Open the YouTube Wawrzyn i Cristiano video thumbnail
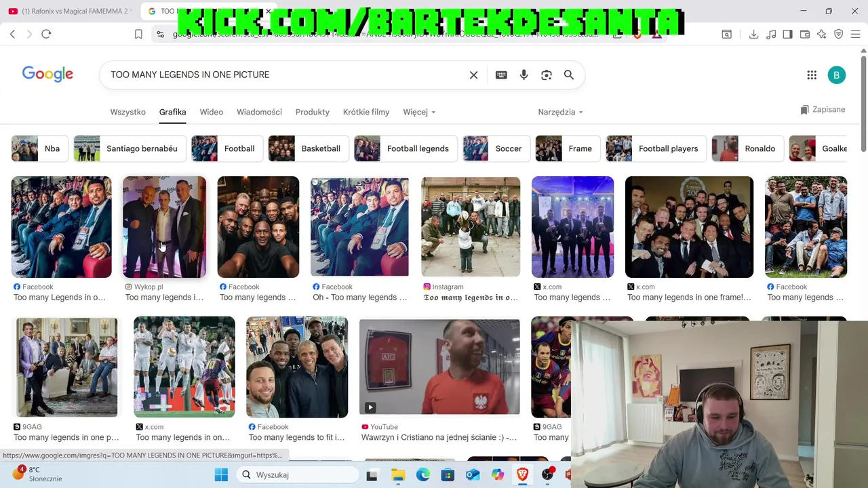Image resolution: width=868 pixels, height=488 pixels. pos(439,367)
